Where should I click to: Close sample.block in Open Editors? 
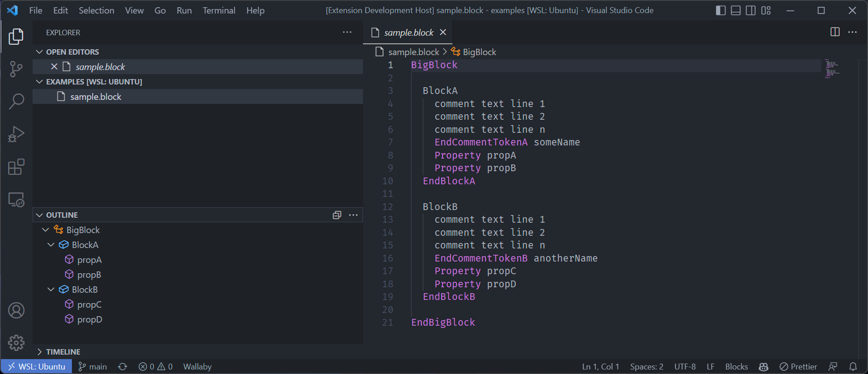point(54,66)
